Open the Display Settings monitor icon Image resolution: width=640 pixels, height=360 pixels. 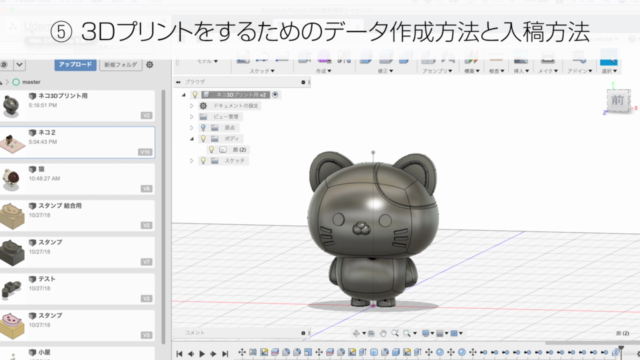click(x=426, y=333)
